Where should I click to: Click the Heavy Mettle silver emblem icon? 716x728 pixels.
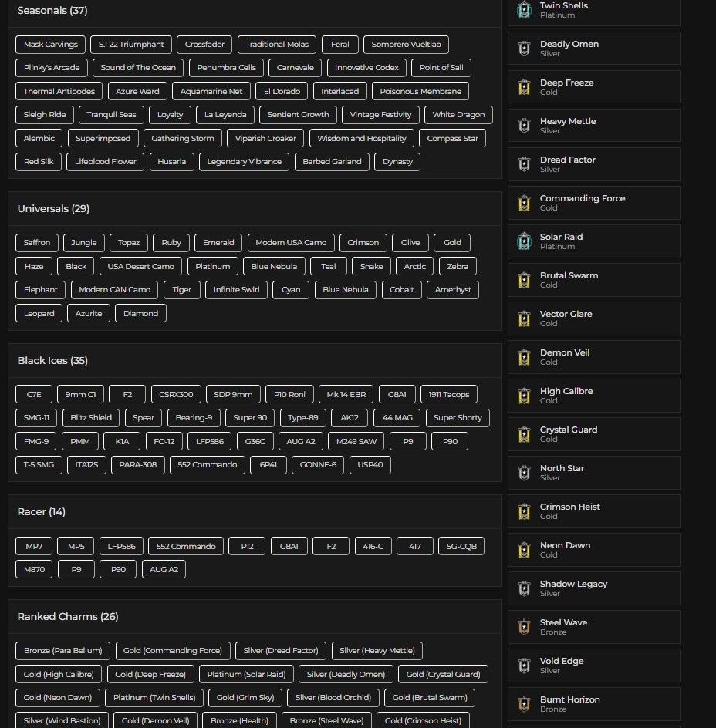[x=524, y=126]
